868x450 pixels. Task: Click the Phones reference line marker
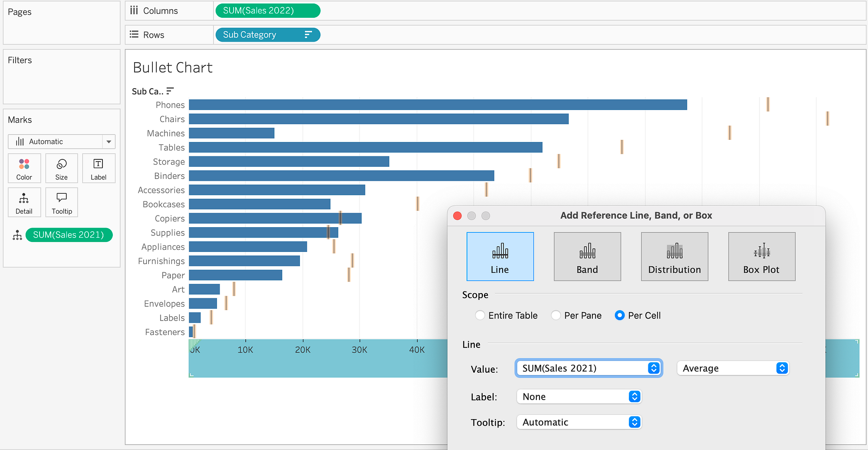click(x=768, y=104)
